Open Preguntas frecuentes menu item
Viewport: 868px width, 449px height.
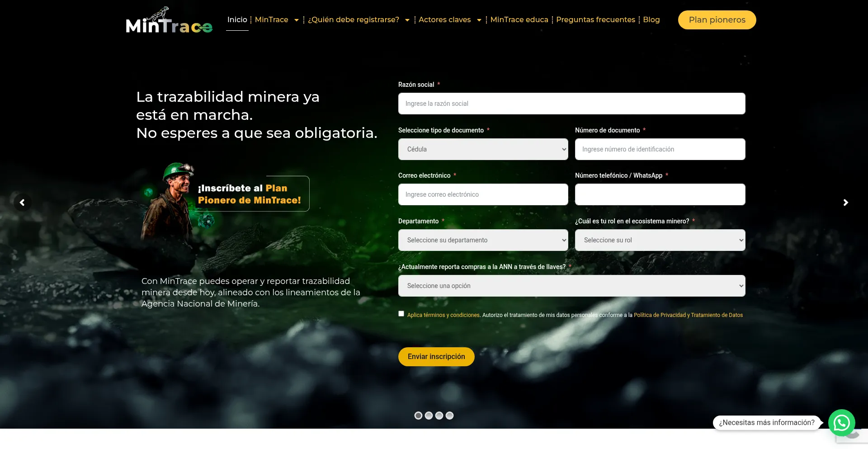pos(595,19)
